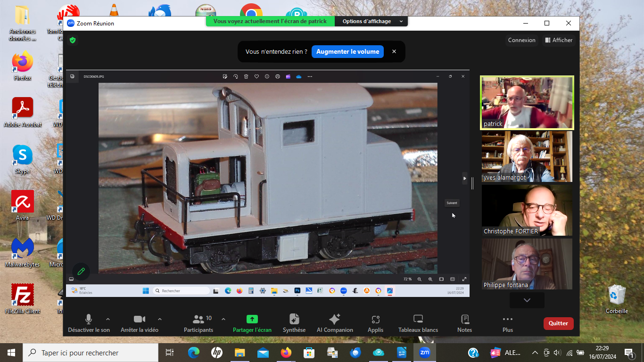Click the Windows Start button
The height and width of the screenshot is (362, 644).
[11, 353]
